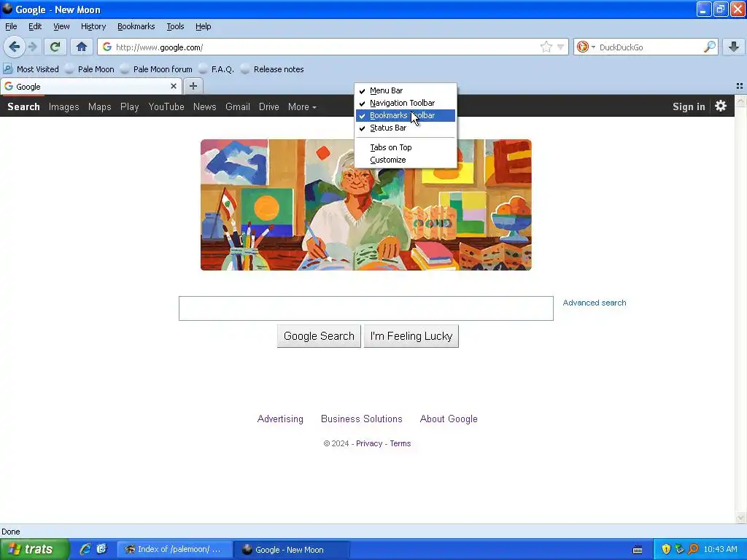The width and height of the screenshot is (747, 560).
Task: Bookmark this page with the star icon
Action: coord(546,47)
